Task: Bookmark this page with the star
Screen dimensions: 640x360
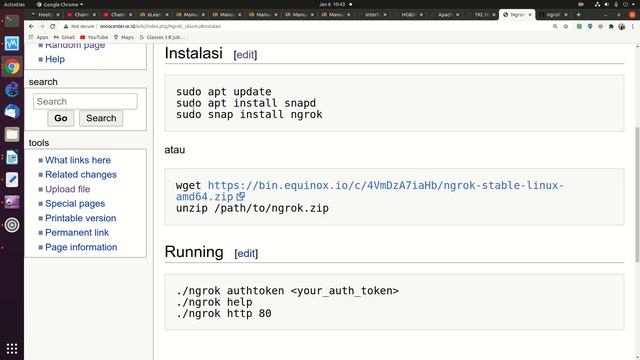Action: click(x=566, y=26)
